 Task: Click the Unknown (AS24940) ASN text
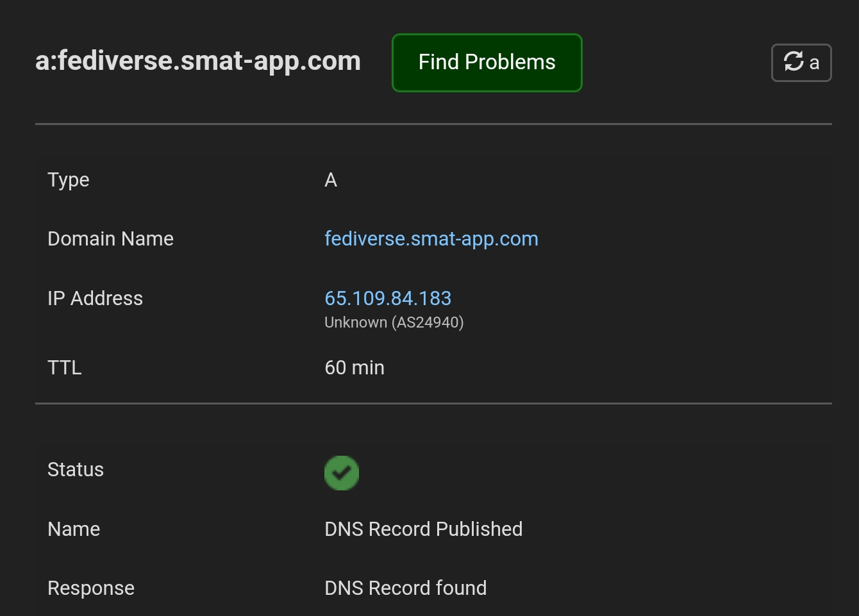(x=394, y=322)
